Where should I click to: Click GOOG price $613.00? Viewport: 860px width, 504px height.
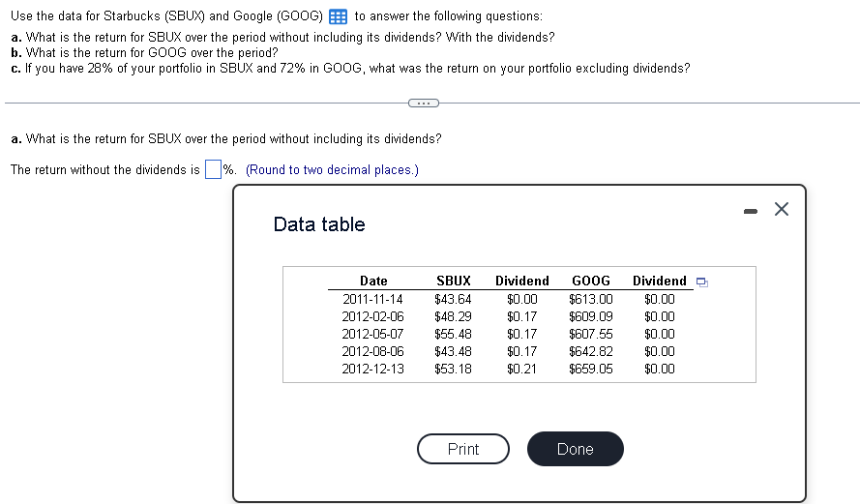pos(591,300)
